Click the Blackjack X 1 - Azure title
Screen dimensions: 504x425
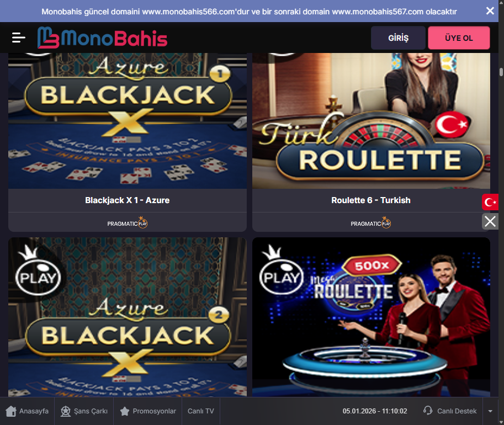[128, 200]
